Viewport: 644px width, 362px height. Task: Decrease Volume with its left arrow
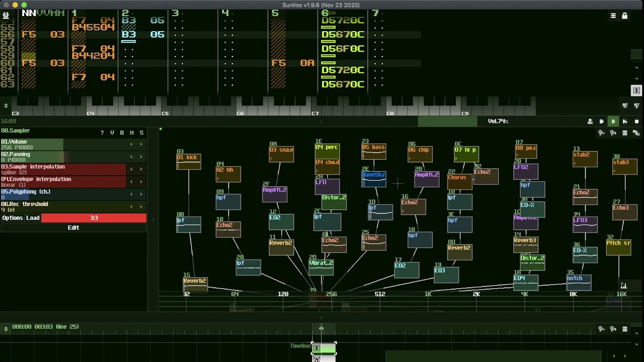coord(132,144)
